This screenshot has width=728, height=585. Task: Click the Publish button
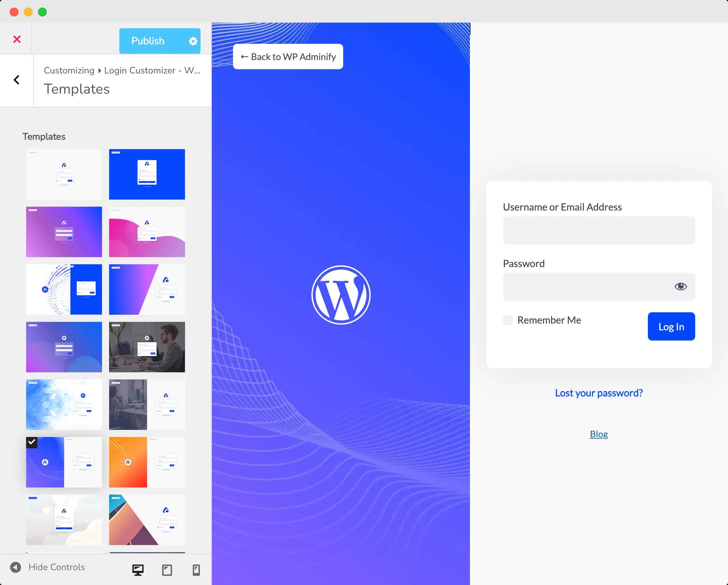148,41
